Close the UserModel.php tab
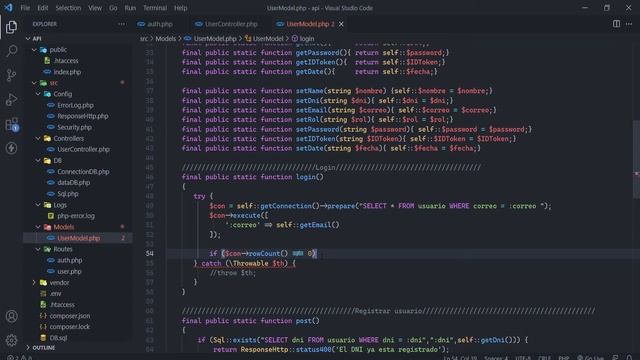Viewport: 640px width, 360px height. point(341,24)
